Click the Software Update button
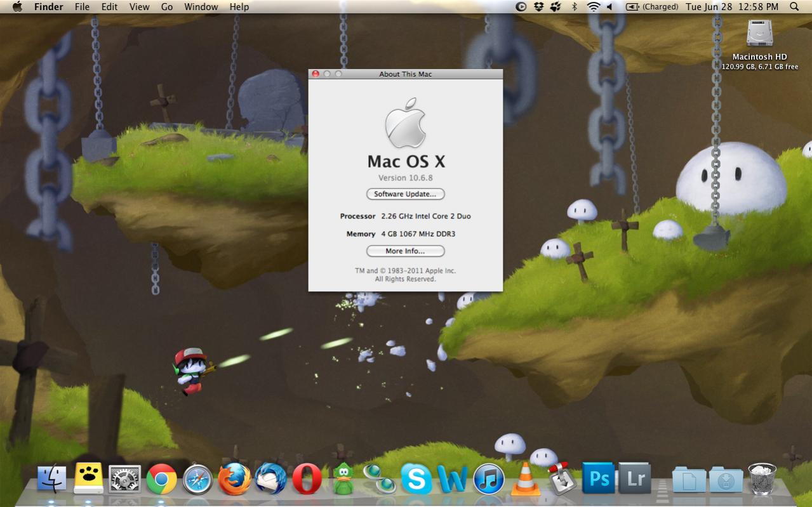Viewport: 812px width, 507px height. 405,194
